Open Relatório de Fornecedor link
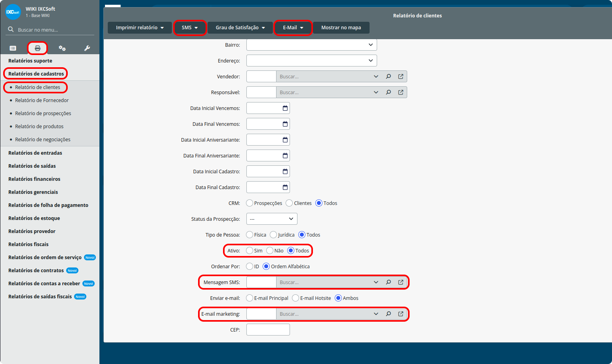Image resolution: width=612 pixels, height=364 pixels. pyautogui.click(x=42, y=100)
